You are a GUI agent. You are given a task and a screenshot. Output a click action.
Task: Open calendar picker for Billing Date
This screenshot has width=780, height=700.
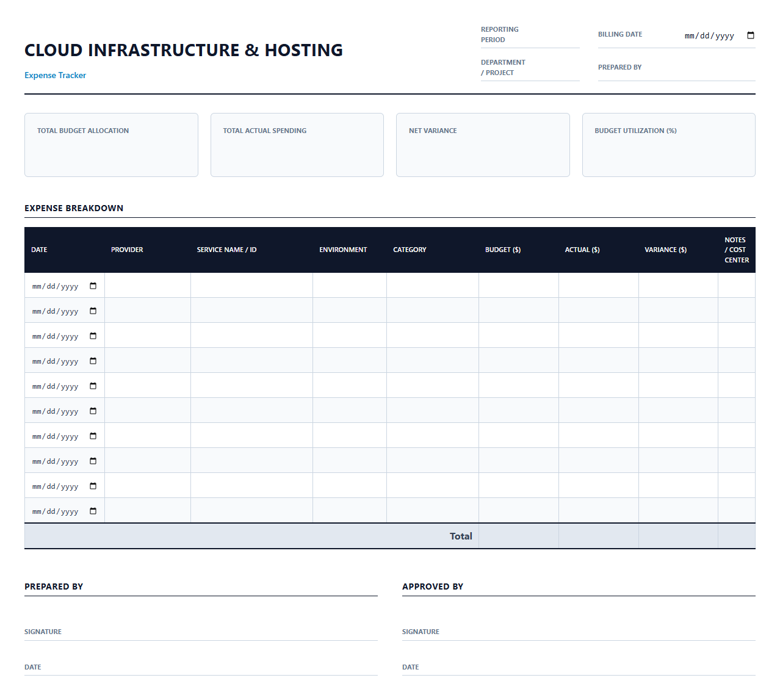click(751, 35)
